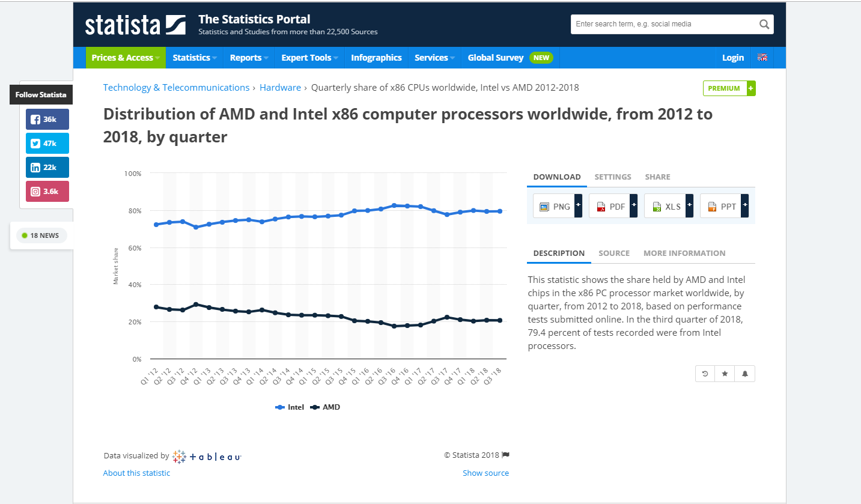Image resolution: width=861 pixels, height=504 pixels.
Task: Expand the PDF download plus options
Action: [x=634, y=206]
